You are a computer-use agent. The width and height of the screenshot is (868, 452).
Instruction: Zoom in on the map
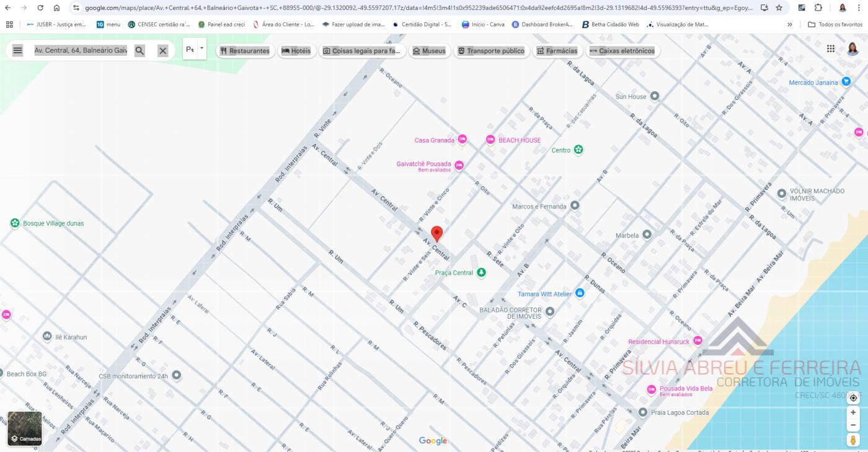(853, 412)
